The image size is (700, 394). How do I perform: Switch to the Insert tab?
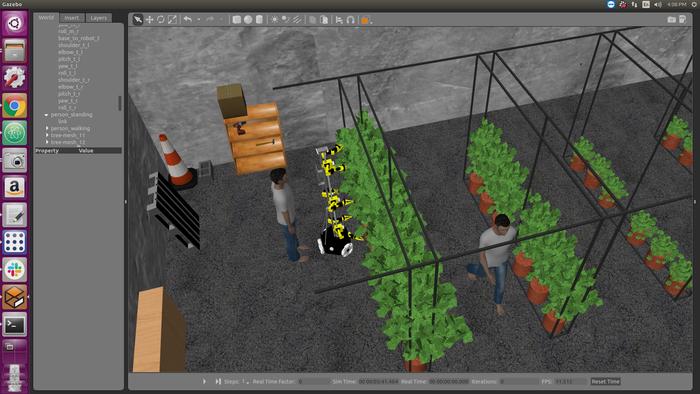pyautogui.click(x=71, y=18)
